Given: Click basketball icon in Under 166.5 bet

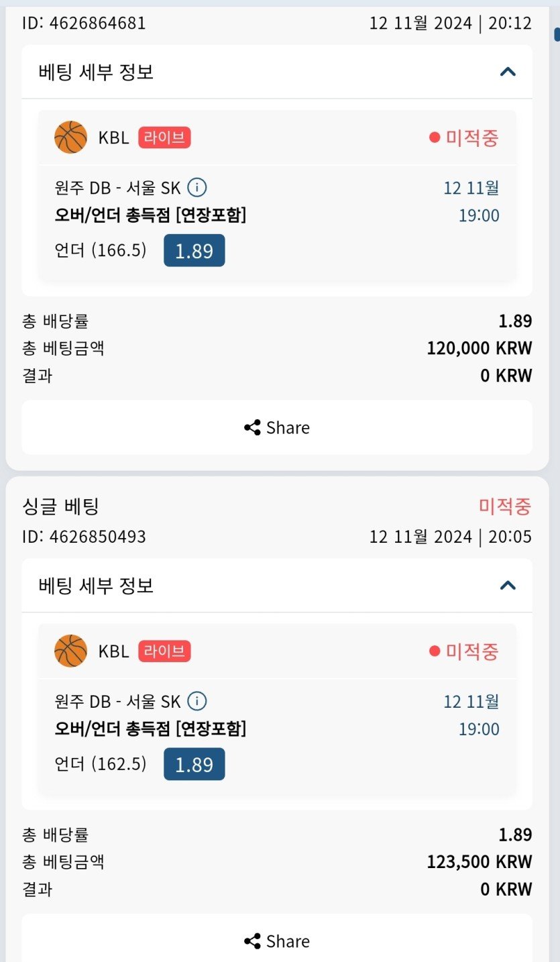Looking at the screenshot, I should pos(70,138).
